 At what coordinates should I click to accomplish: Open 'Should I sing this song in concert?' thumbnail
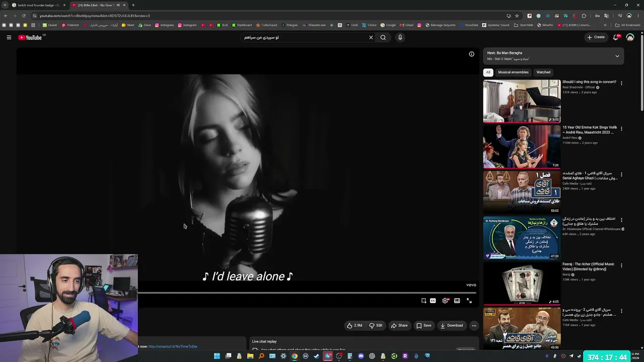[x=522, y=101]
